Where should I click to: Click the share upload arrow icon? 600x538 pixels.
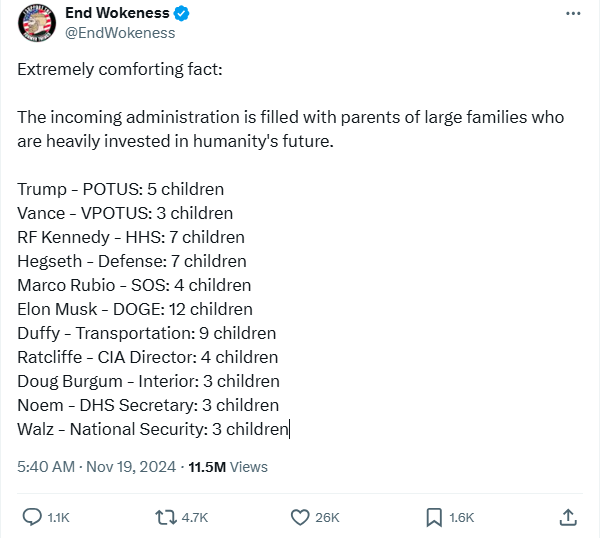(x=568, y=516)
